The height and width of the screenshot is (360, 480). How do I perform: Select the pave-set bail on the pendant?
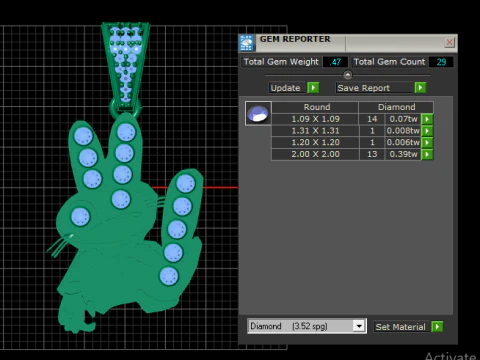point(126,66)
